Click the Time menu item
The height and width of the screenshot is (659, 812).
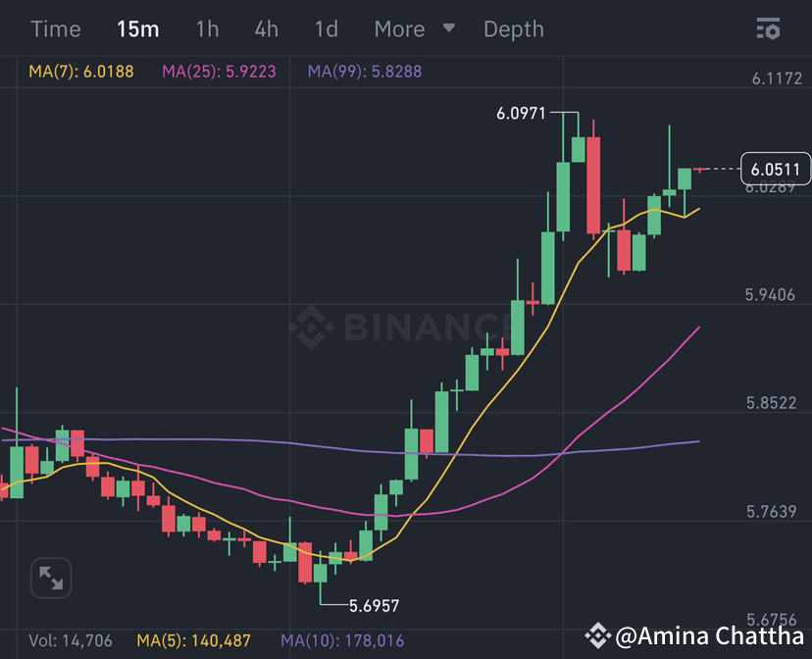[56, 29]
